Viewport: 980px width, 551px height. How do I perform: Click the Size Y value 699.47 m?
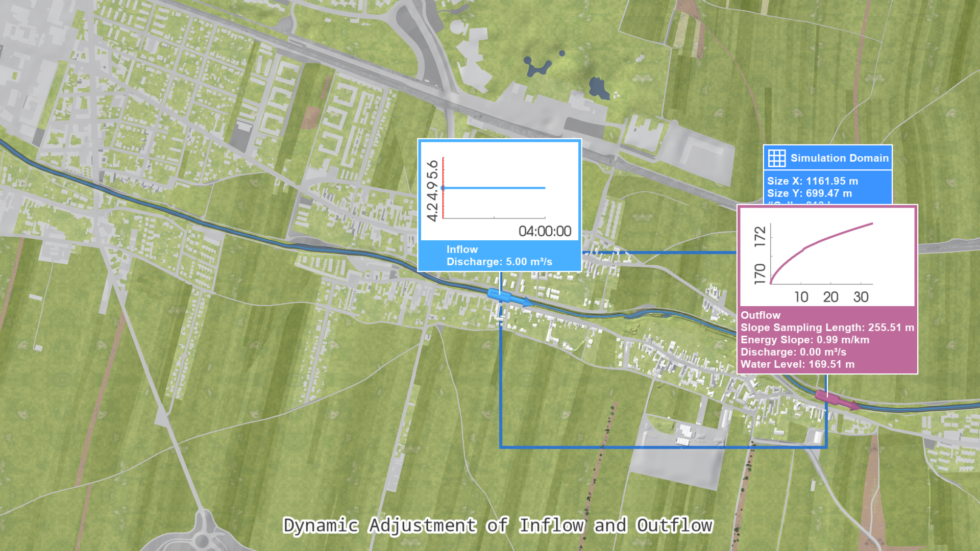(x=829, y=193)
